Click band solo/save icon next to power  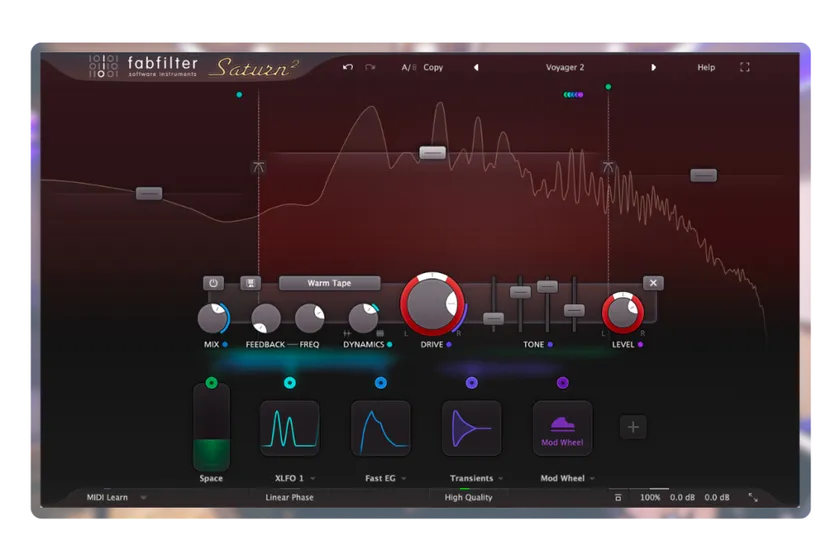pyautogui.click(x=250, y=283)
